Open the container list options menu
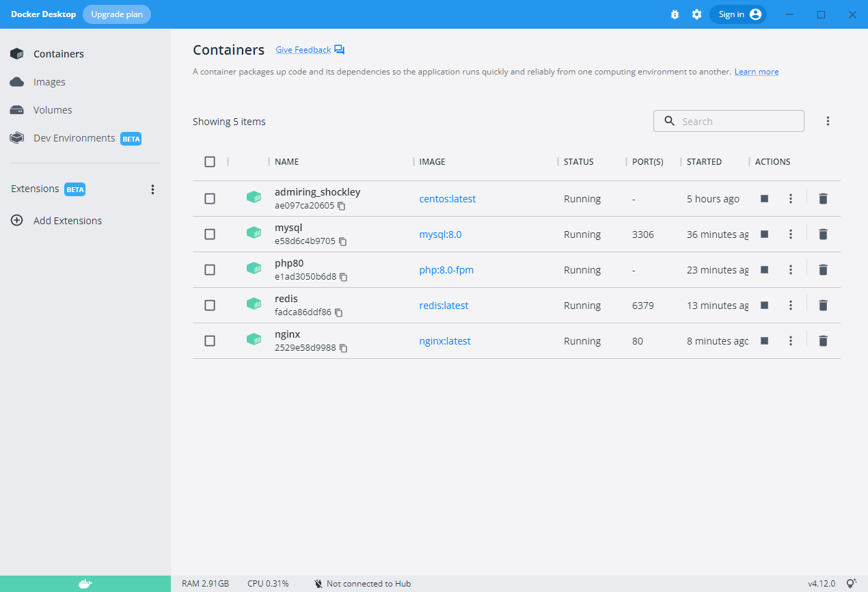 [828, 121]
